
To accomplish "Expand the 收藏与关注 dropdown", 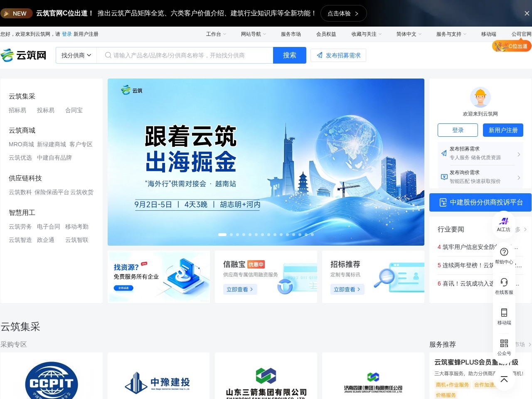I will pyautogui.click(x=367, y=34).
